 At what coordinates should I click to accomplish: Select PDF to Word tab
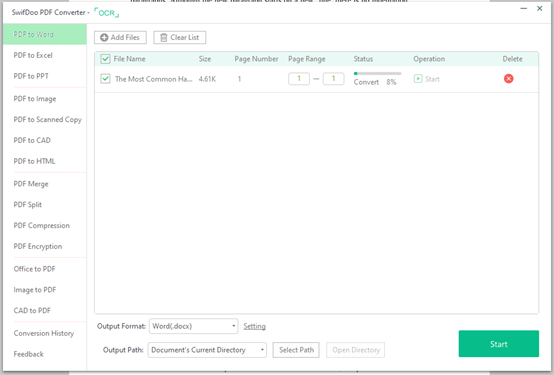[x=45, y=34]
